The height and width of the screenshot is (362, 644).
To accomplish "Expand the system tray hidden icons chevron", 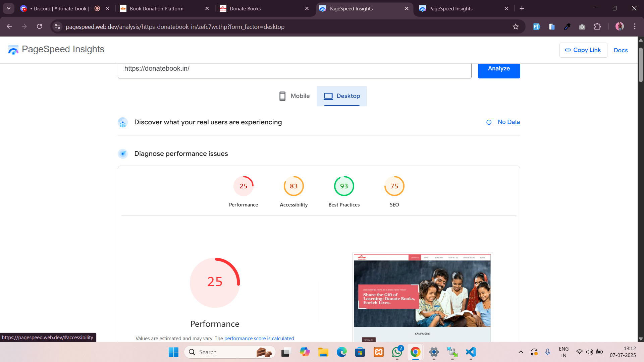I will [521, 352].
